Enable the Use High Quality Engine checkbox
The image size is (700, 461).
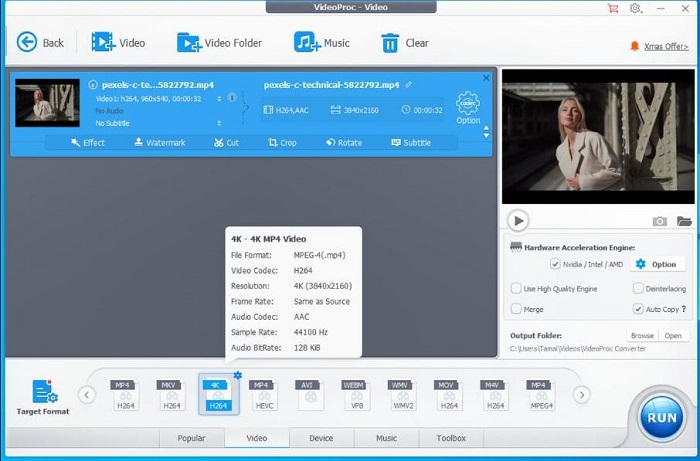[x=516, y=289]
